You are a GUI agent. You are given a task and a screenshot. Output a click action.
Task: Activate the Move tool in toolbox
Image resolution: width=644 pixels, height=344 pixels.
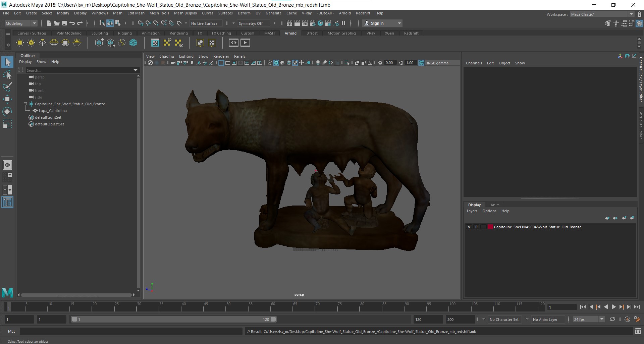point(7,99)
